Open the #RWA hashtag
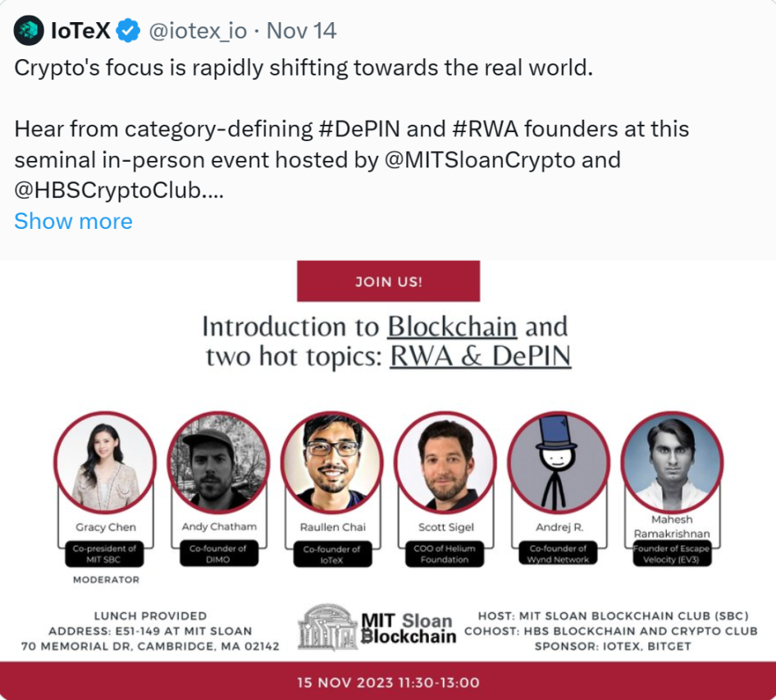This screenshot has height=700, width=776. coord(485,129)
